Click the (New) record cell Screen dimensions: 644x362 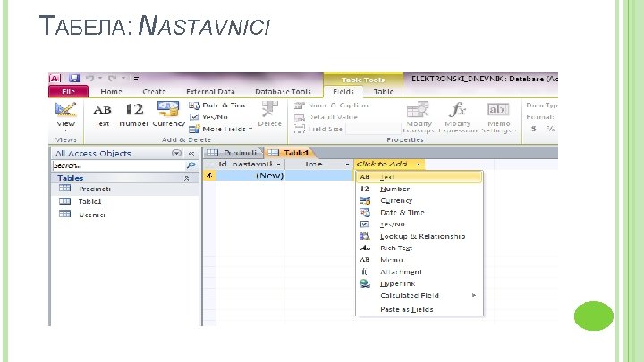pyautogui.click(x=250, y=176)
